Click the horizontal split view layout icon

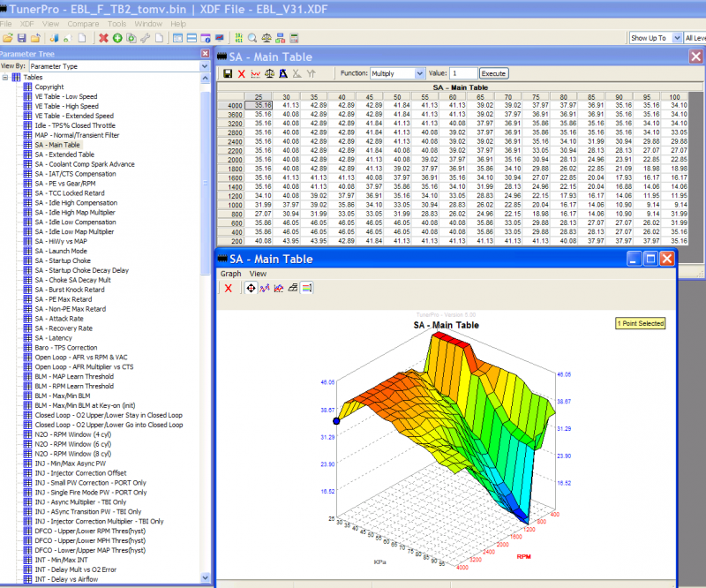click(x=192, y=38)
